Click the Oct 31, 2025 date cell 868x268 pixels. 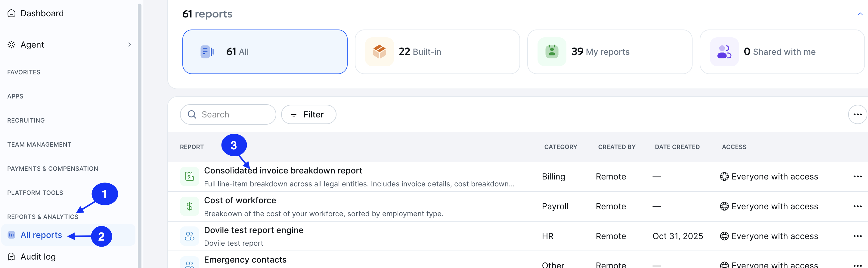677,236
